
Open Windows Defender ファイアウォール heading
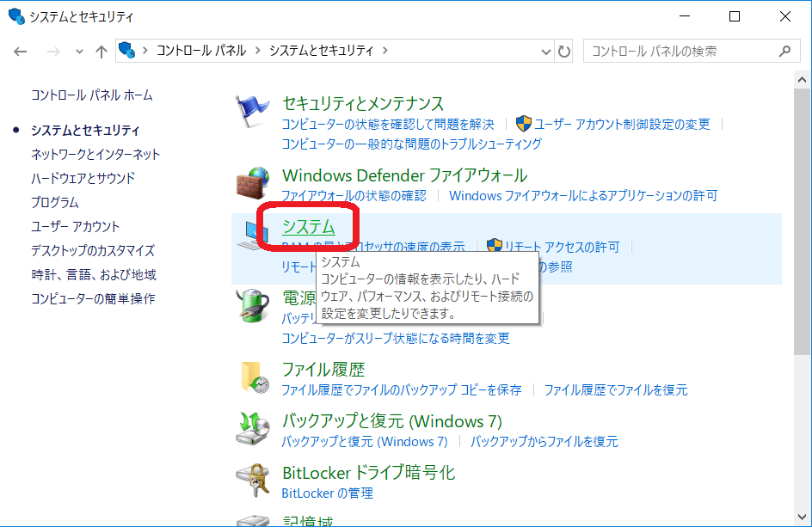coord(405,175)
